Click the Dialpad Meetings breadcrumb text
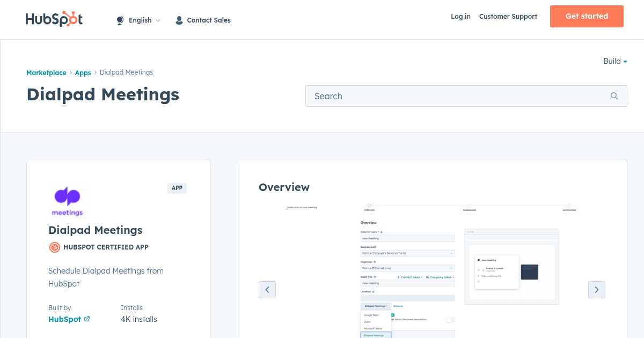 (126, 72)
